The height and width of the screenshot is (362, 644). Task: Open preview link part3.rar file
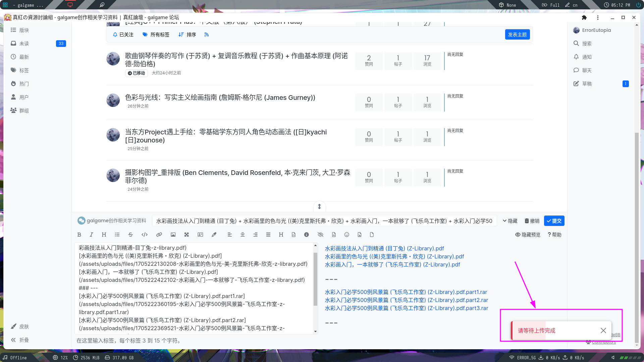pyautogui.click(x=407, y=308)
